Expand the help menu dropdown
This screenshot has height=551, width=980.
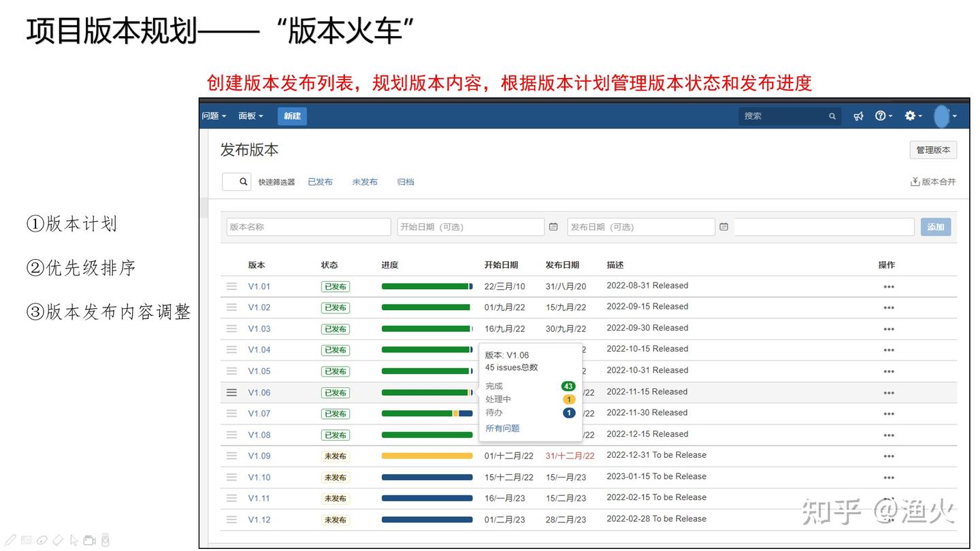(x=883, y=116)
